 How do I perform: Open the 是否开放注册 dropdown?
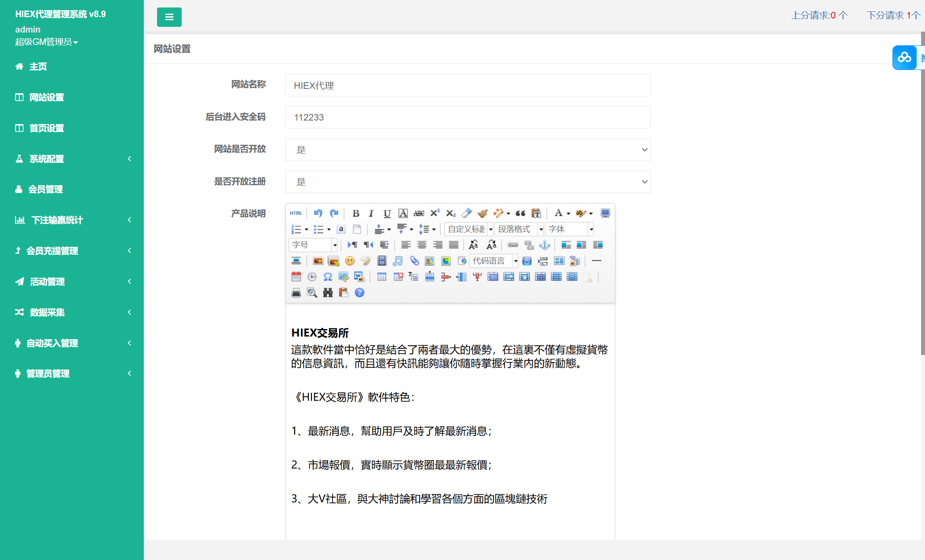pyautogui.click(x=468, y=182)
